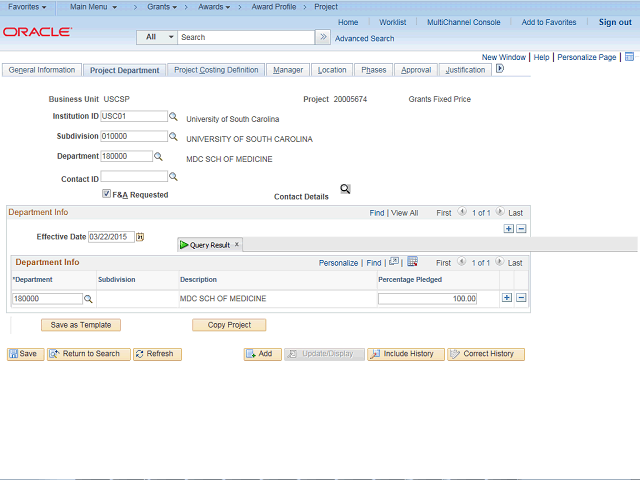
Task: Select the Query Result tab
Action: point(210,245)
